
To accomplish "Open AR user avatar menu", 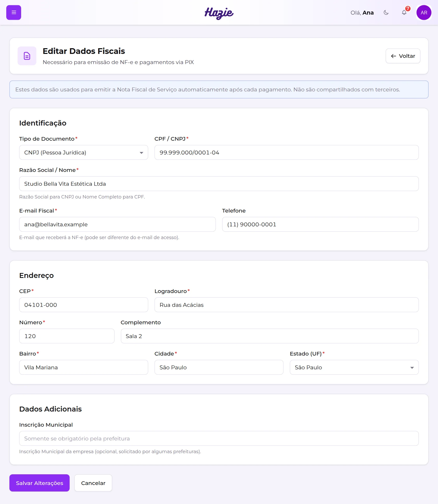I will pos(424,13).
